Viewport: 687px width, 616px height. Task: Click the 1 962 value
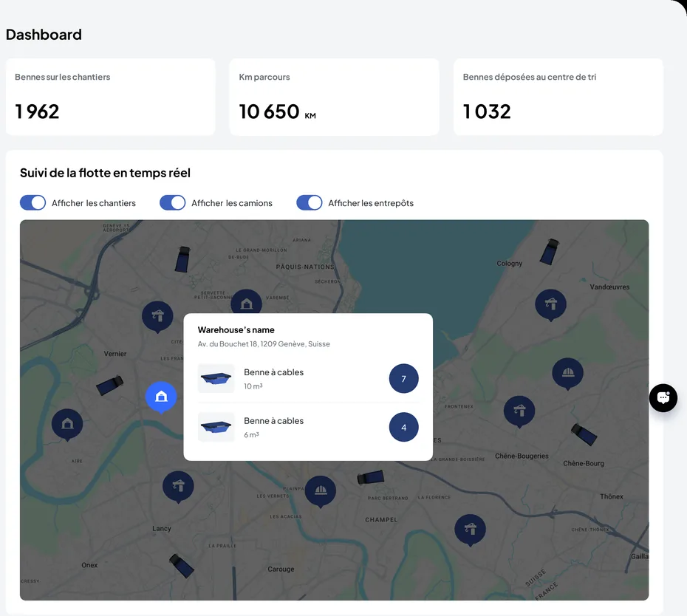(37, 112)
